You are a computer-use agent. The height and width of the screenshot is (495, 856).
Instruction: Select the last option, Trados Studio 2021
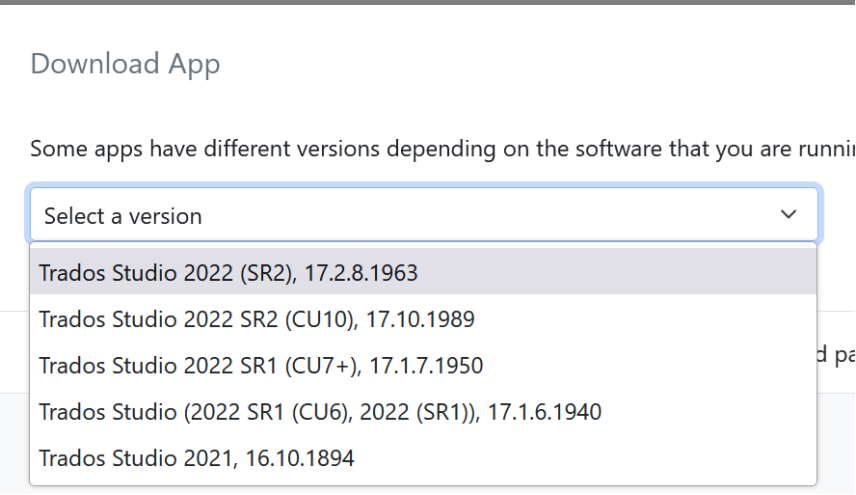click(x=196, y=459)
